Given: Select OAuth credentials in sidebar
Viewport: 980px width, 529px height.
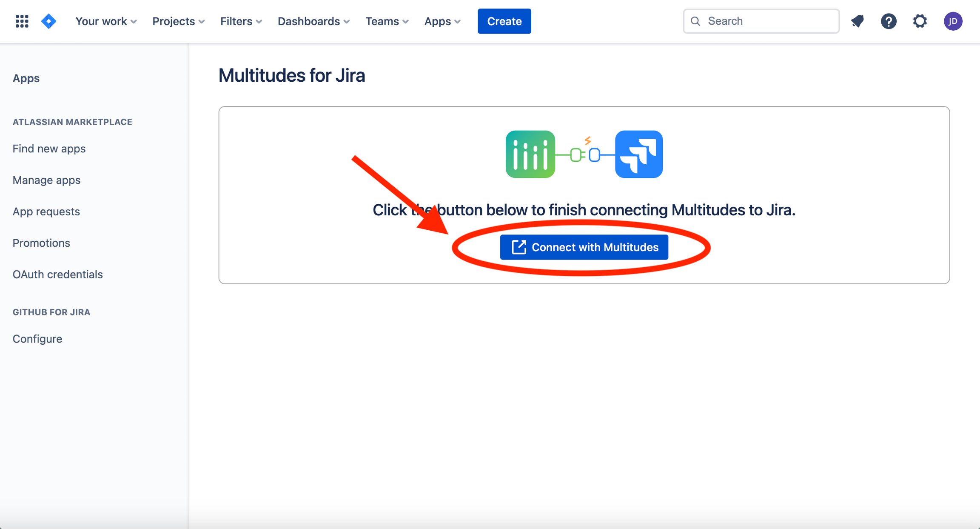Looking at the screenshot, I should point(57,275).
